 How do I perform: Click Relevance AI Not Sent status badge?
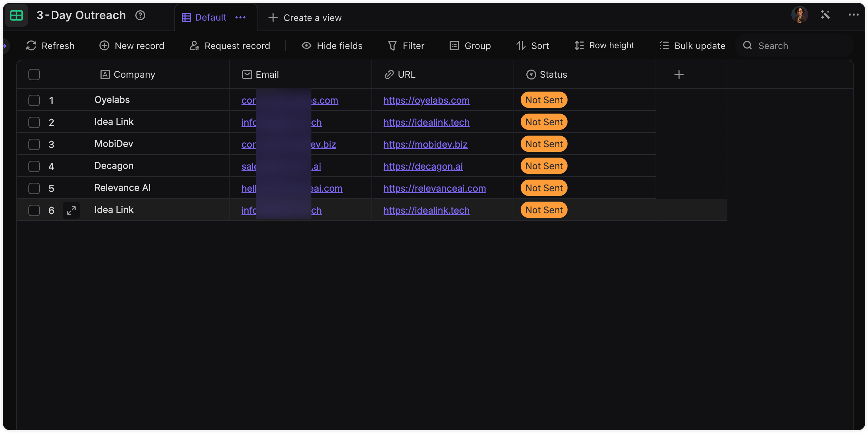(x=544, y=188)
